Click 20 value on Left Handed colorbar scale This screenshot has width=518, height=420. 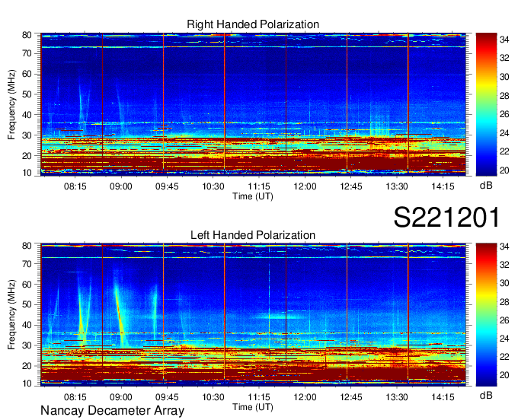coord(504,375)
